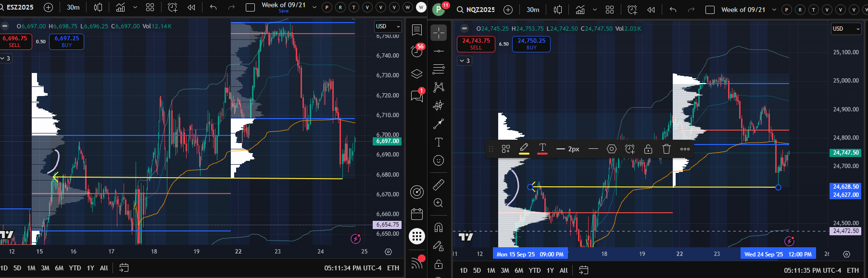Open the news feed broadcast icon
868x278 pixels.
coord(417,262)
